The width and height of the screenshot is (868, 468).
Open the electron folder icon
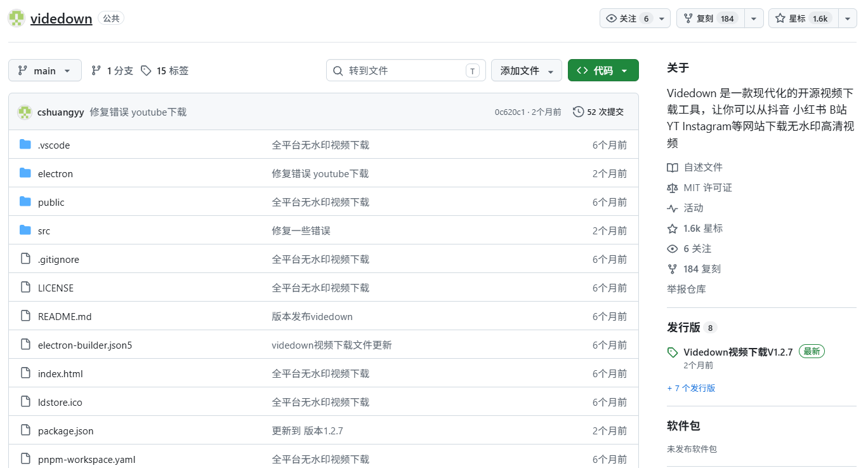click(x=25, y=173)
